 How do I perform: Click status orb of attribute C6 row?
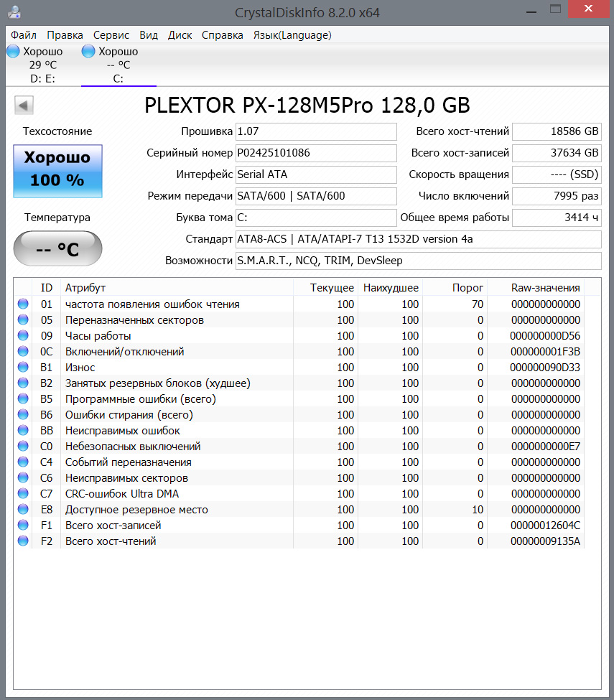[23, 477]
